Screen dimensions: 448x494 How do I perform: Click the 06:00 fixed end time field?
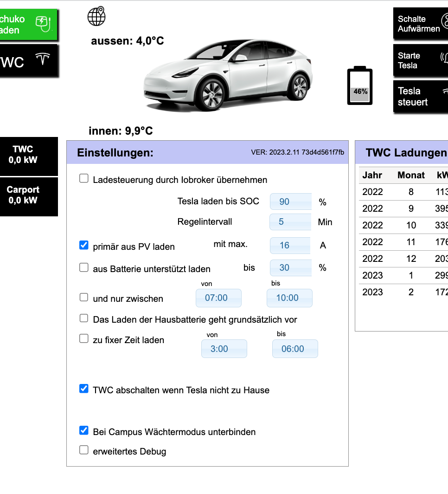[295, 349]
